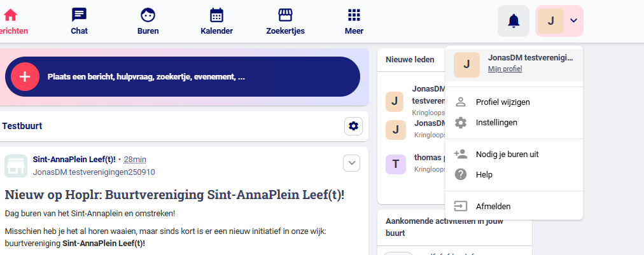Click the red plus post icon

[x=25, y=77]
